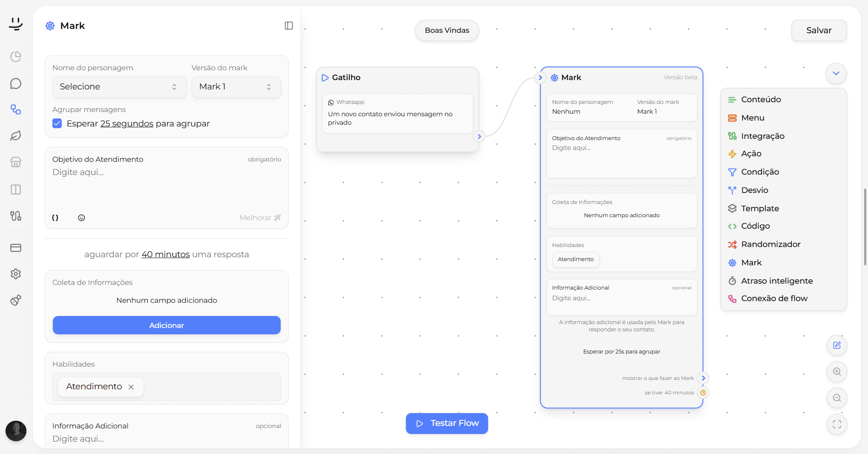The width and height of the screenshot is (868, 454).
Task: Remove the Atendimento skill tag
Action: click(131, 387)
